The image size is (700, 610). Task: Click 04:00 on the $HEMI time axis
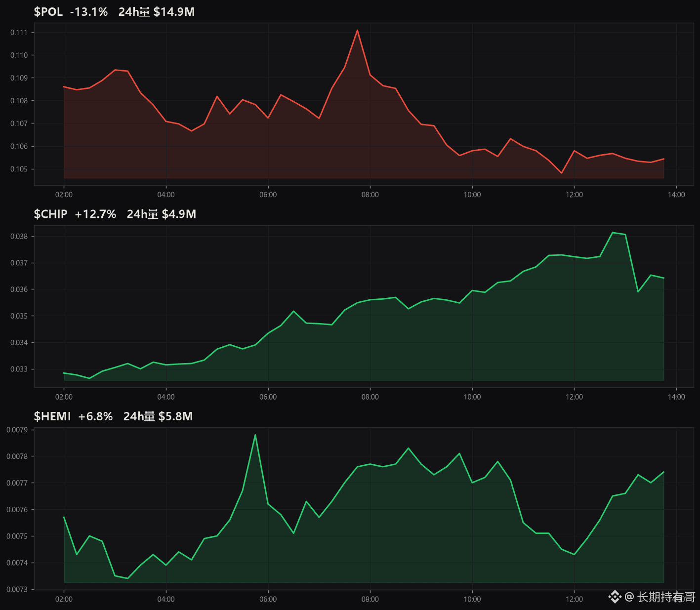166,599
